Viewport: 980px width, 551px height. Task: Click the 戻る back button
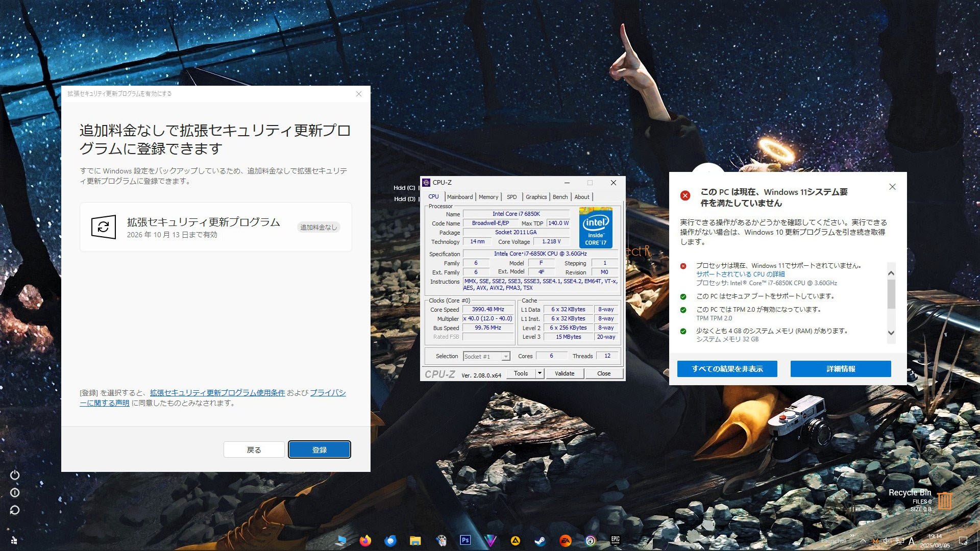254,450
